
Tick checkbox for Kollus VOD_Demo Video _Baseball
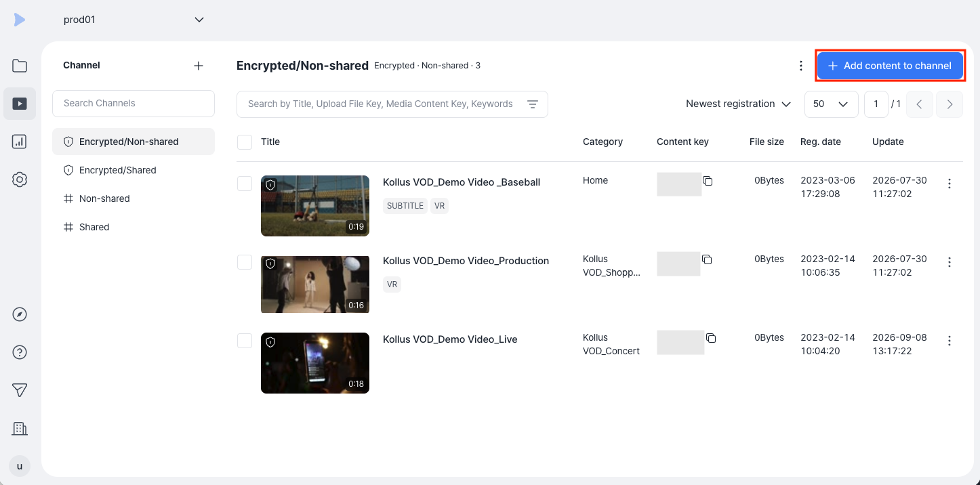click(x=245, y=184)
